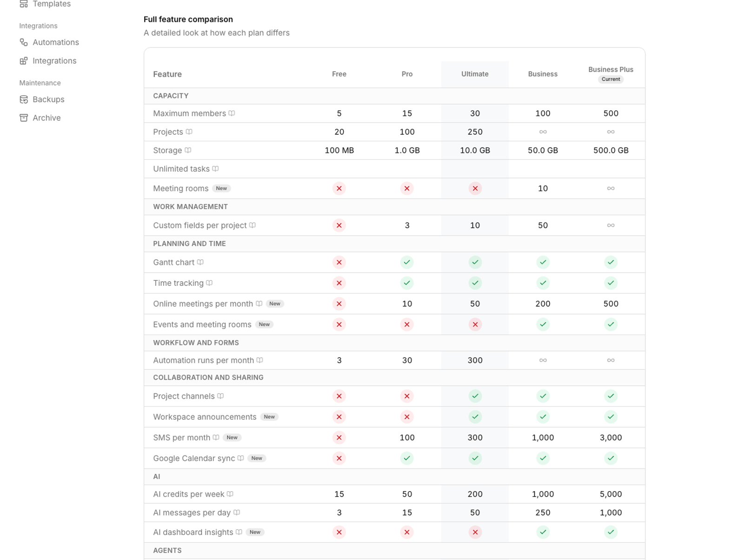Click the Automations sidebar icon
The image size is (744, 560).
click(x=24, y=42)
